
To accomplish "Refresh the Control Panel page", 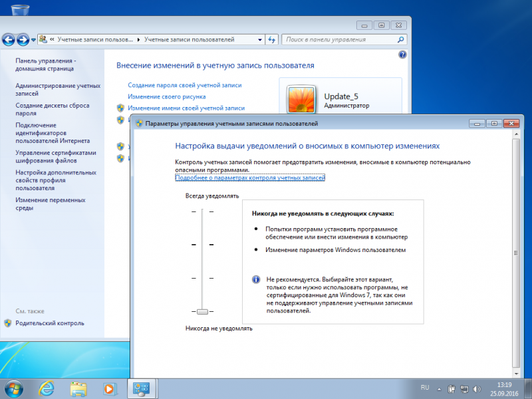I will coord(272,40).
